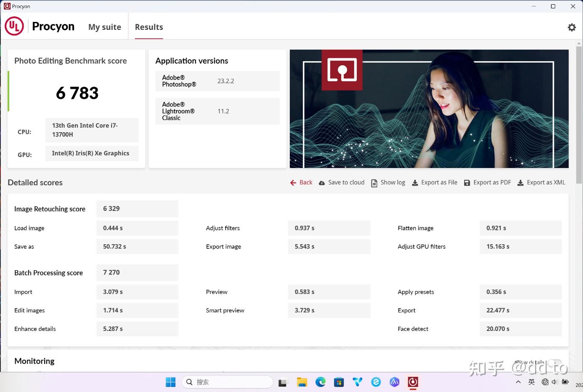This screenshot has width=583, height=392.
Task: Click the input language indicator 英
Action: (532, 382)
